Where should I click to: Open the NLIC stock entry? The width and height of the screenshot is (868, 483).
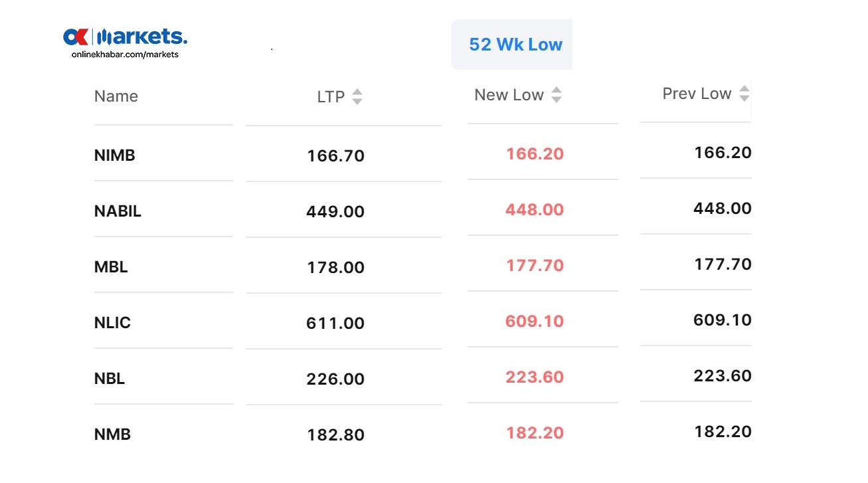[x=112, y=323]
